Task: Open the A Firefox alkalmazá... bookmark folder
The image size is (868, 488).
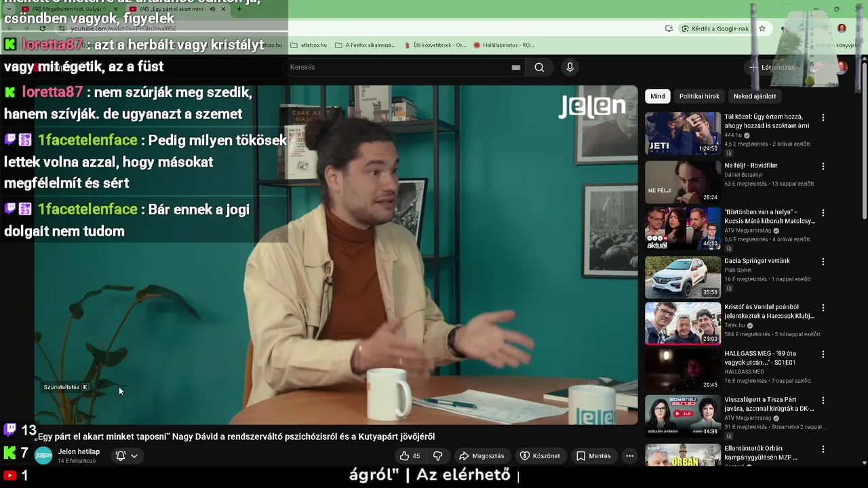Action: click(x=365, y=45)
